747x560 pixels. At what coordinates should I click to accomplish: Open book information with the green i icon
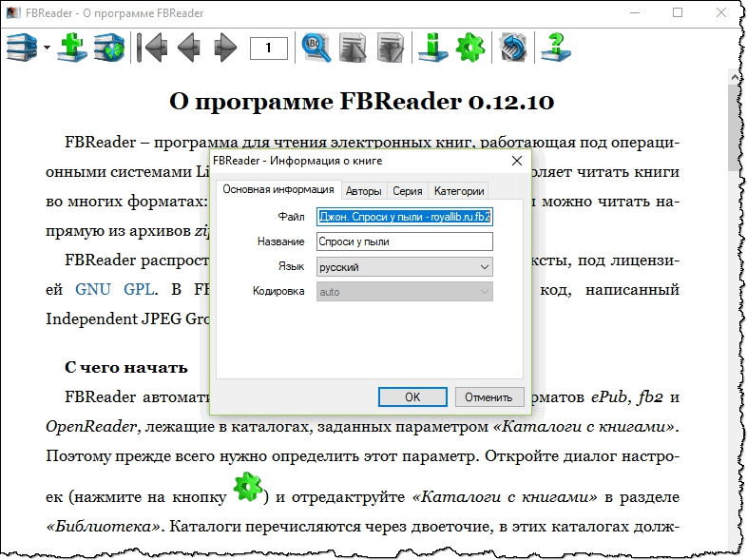pyautogui.click(x=432, y=48)
